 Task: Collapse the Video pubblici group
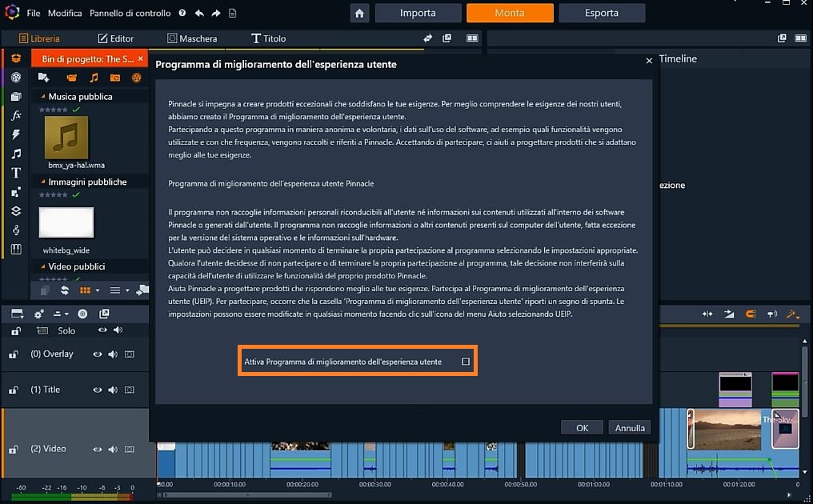point(43,266)
